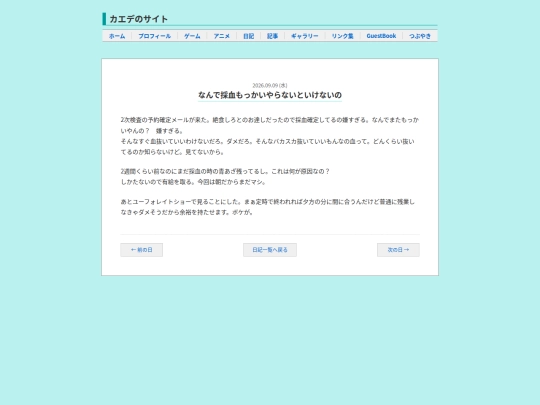The height and width of the screenshot is (405, 540).
Task: Open the ゲーム section
Action: pyautogui.click(x=192, y=36)
